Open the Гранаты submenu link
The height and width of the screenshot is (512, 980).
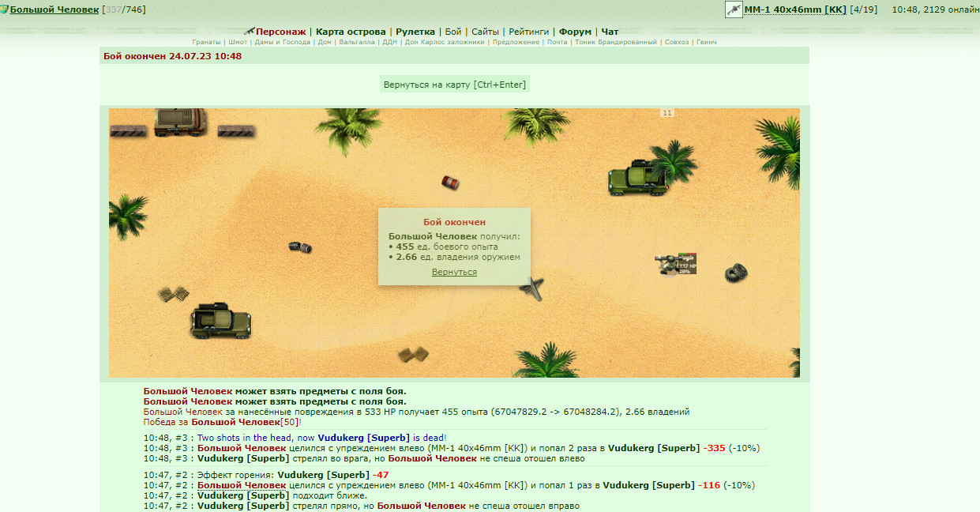point(206,42)
